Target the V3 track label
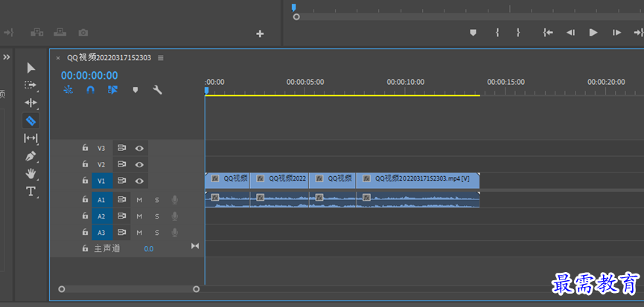Image resolution: width=644 pixels, height=307 pixels. pos(101,148)
